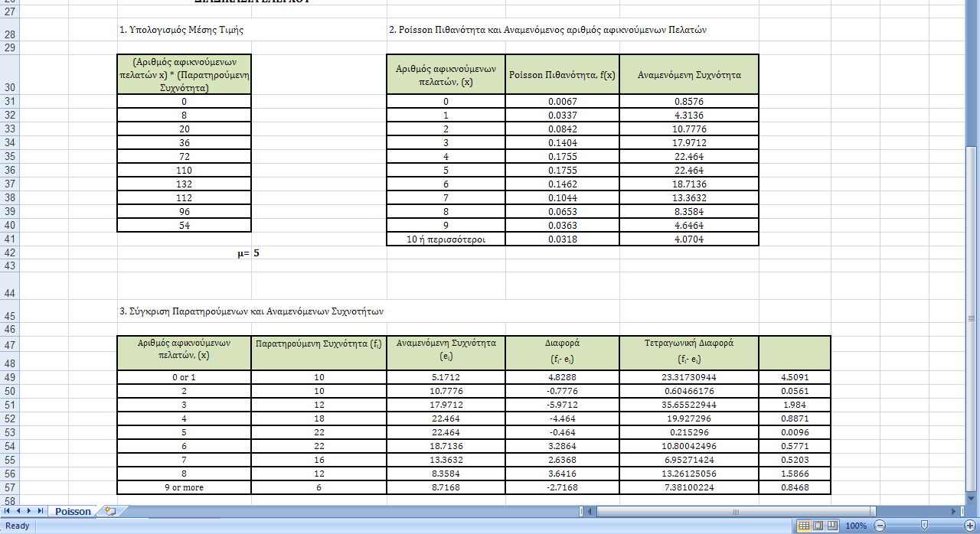Select row 42 header
Screen dimensions: 980x534
(x=11, y=252)
